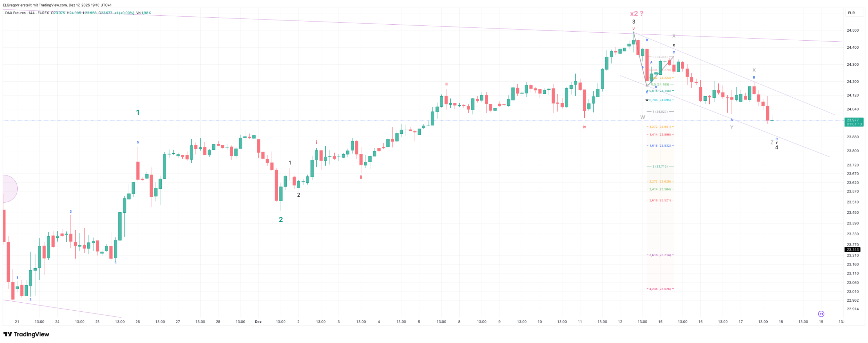Select the large green wave 1 label
Image resolution: width=868 pixels, height=343 pixels.
click(x=138, y=112)
